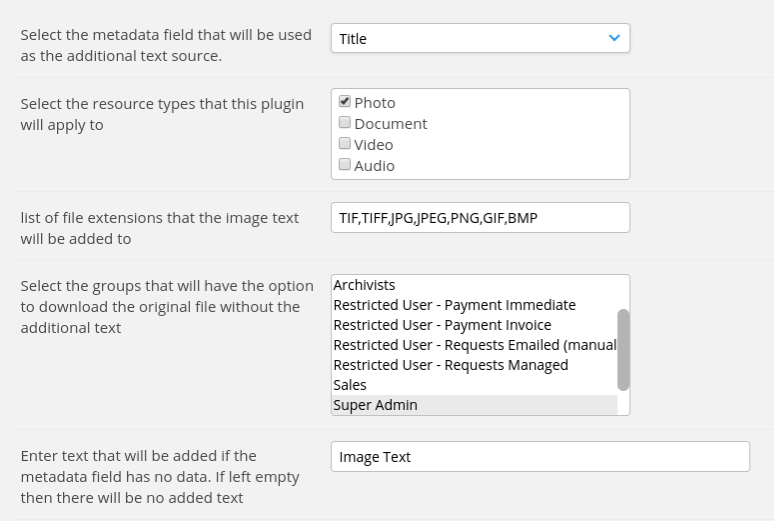774x521 pixels.
Task: Click the groups list scrollbar thumb
Action: tap(623, 350)
